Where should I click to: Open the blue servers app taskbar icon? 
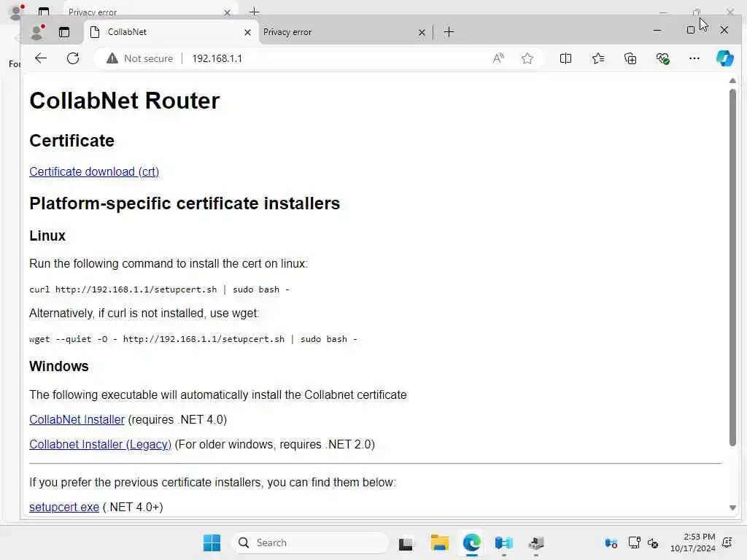coord(503,542)
